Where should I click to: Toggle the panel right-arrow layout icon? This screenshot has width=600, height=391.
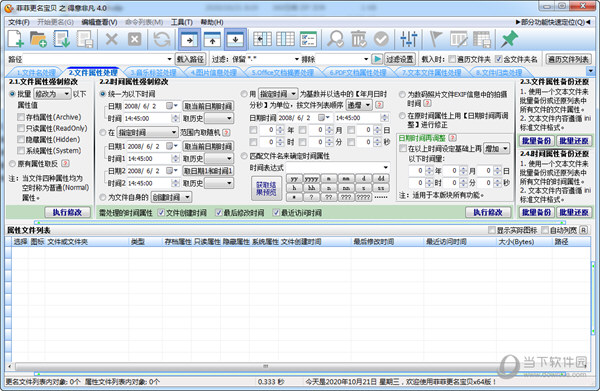pyautogui.click(x=189, y=39)
